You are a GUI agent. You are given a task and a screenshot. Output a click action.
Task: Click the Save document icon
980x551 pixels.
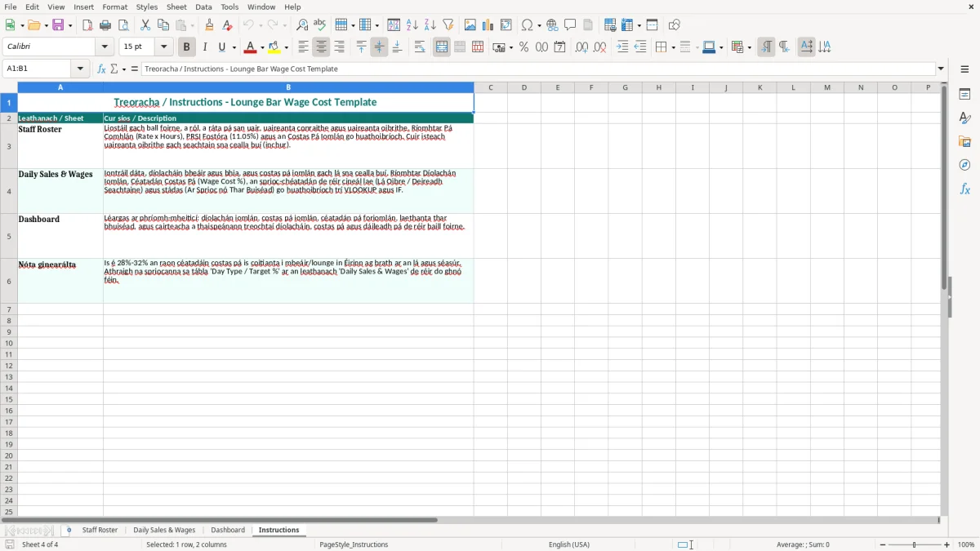coord(58,25)
